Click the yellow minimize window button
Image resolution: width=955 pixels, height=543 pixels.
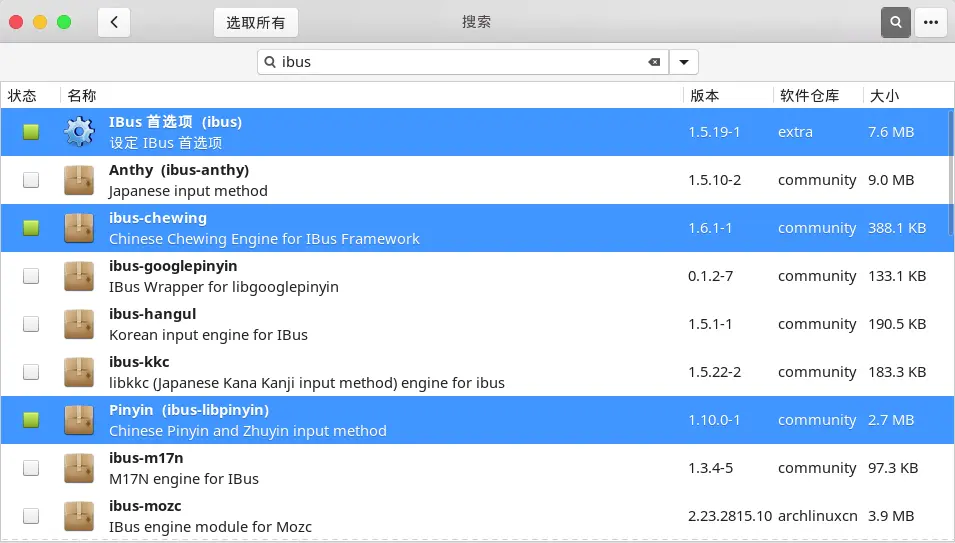(x=40, y=23)
